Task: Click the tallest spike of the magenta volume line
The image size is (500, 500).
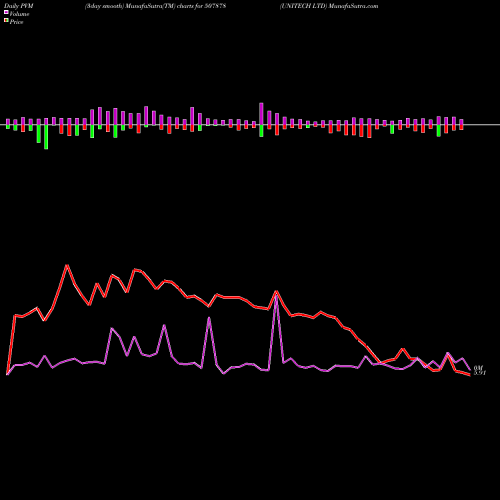Action: (x=276, y=295)
